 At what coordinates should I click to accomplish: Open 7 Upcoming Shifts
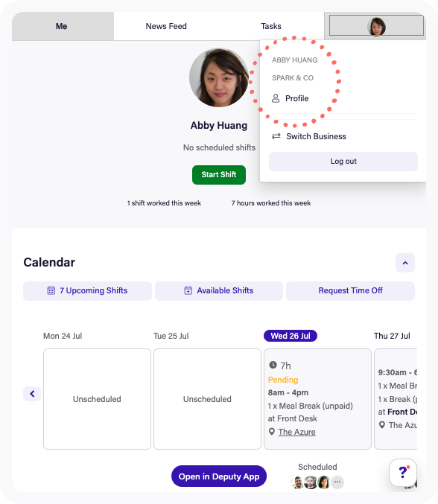[x=87, y=291]
